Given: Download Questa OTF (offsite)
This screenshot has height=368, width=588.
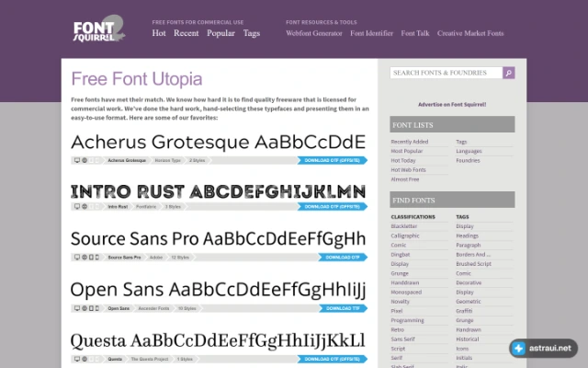Looking at the screenshot, I should [333, 359].
